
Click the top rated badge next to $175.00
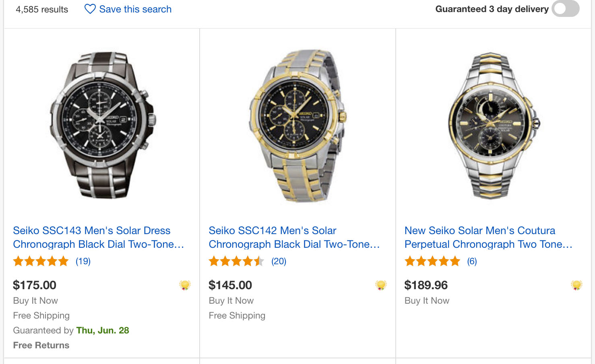click(x=185, y=285)
